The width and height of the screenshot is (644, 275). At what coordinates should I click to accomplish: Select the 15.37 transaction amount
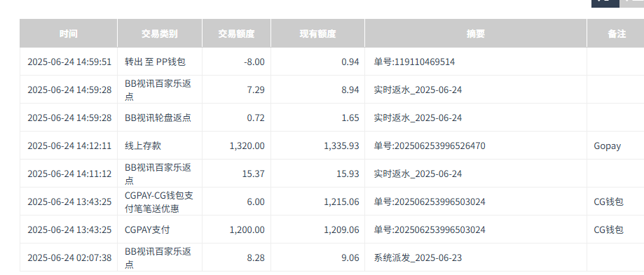pos(254,174)
